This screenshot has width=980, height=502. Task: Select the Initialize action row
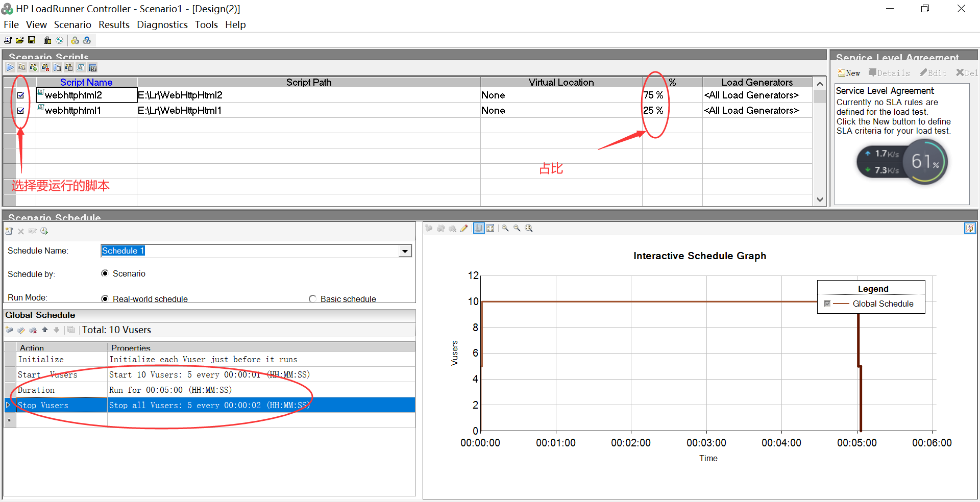point(210,360)
